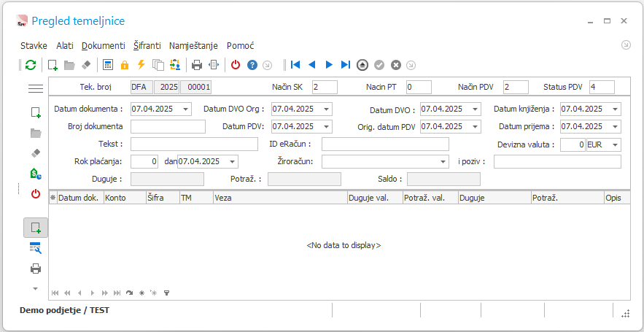
Task: Go to last record navigation arrow
Action: 346,65
